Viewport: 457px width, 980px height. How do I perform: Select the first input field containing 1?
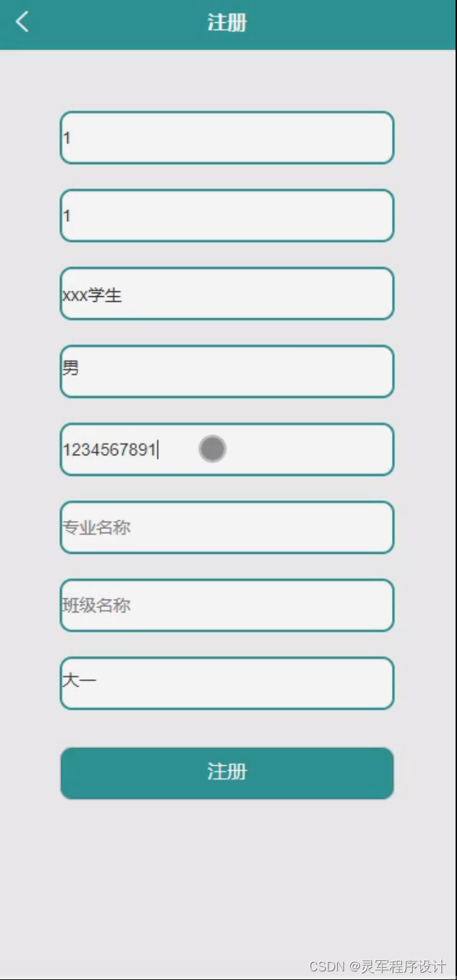[226, 138]
